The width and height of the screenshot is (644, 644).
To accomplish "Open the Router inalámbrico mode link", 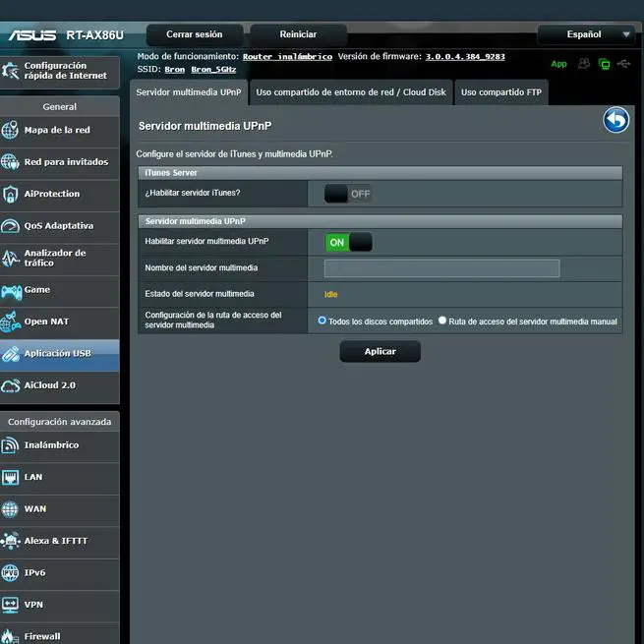I will click(x=287, y=57).
